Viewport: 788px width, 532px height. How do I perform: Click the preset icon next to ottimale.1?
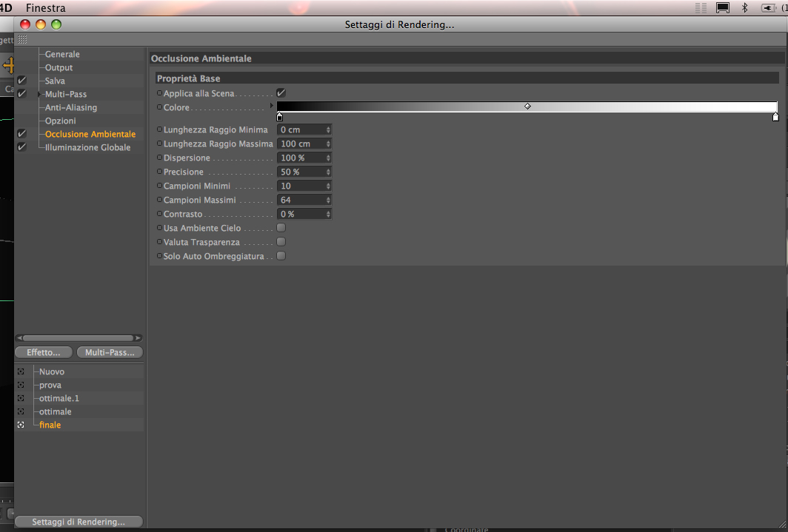click(21, 398)
